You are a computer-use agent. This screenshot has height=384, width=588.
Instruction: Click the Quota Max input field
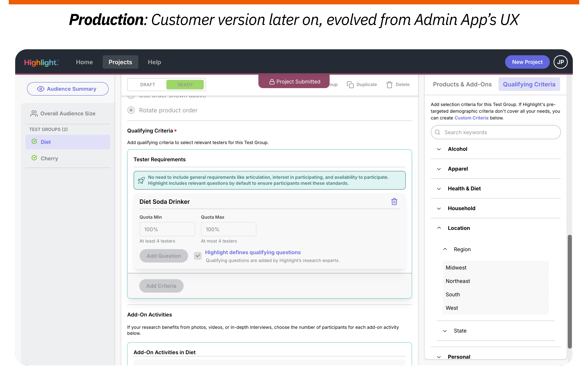[x=229, y=229]
